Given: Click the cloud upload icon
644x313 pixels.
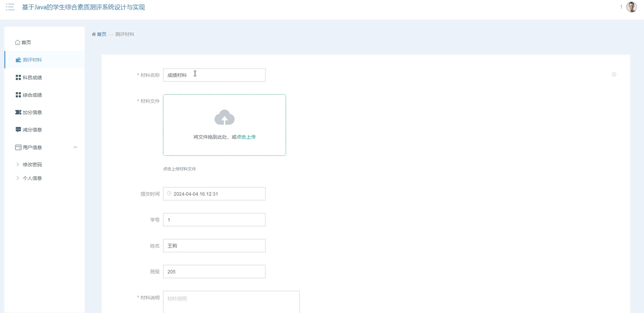Looking at the screenshot, I should click(x=224, y=117).
